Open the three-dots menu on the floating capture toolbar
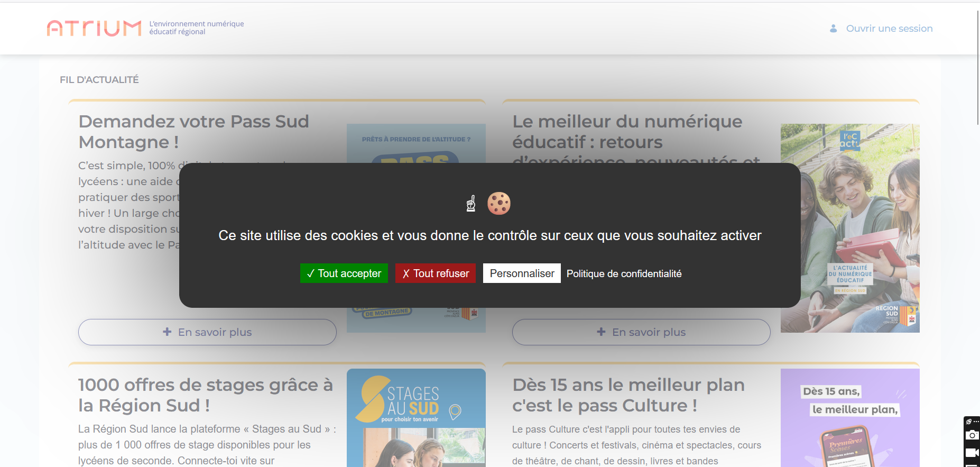Image resolution: width=980 pixels, height=467 pixels. point(976,422)
